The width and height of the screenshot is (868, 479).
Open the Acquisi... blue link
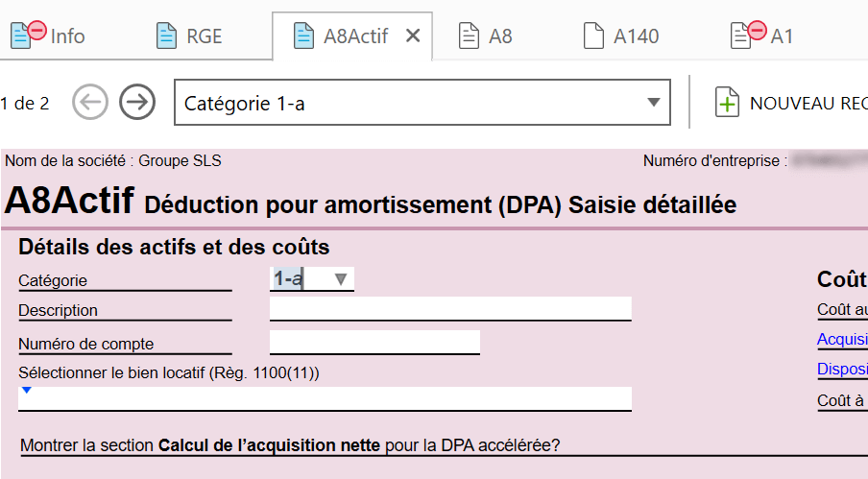[842, 339]
